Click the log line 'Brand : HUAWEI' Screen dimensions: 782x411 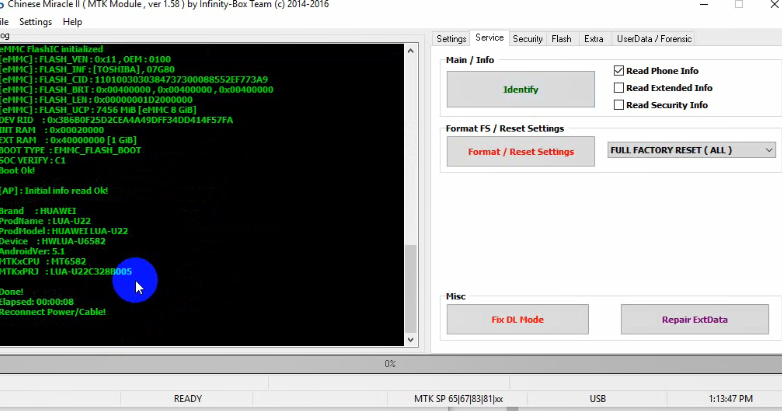point(38,211)
